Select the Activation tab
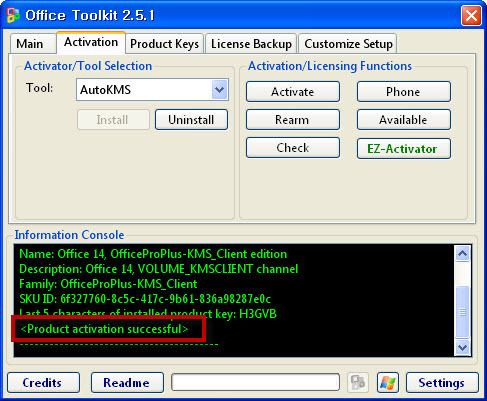Viewport: 487px width, 401px height. coord(91,42)
